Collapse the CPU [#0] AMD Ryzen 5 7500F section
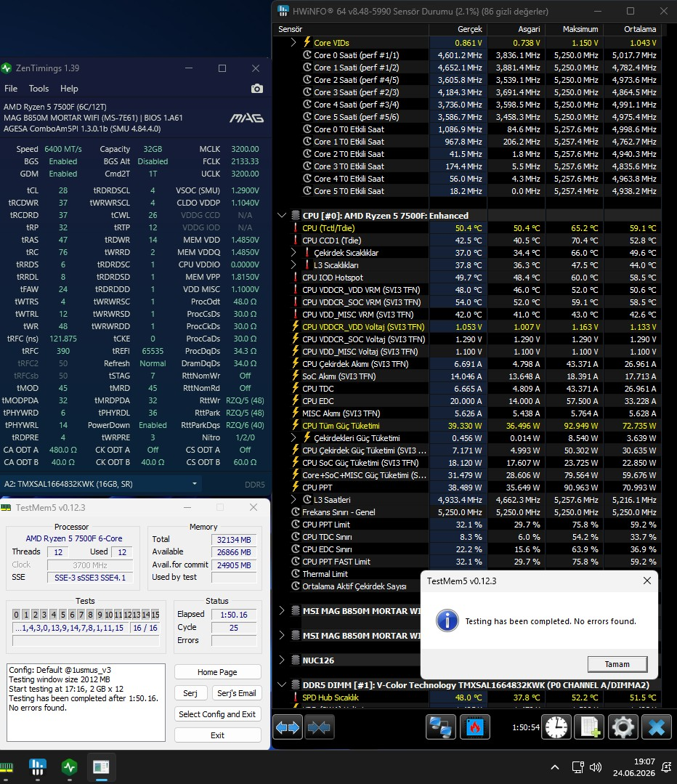The height and width of the screenshot is (784, 677). click(282, 216)
